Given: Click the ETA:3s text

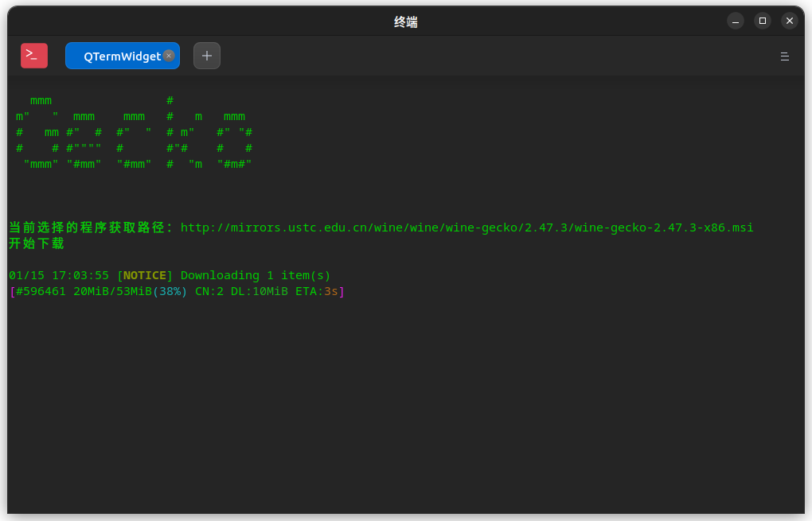Looking at the screenshot, I should tap(316, 291).
